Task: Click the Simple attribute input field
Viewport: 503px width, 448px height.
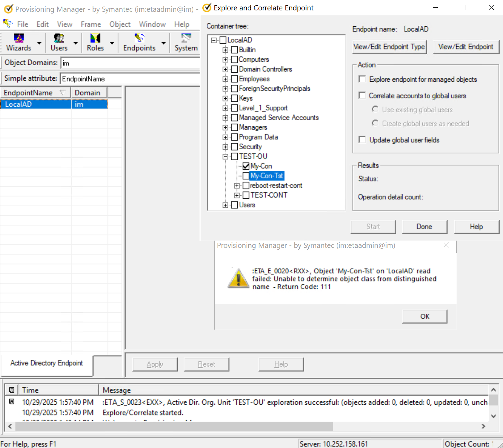Action: point(130,79)
